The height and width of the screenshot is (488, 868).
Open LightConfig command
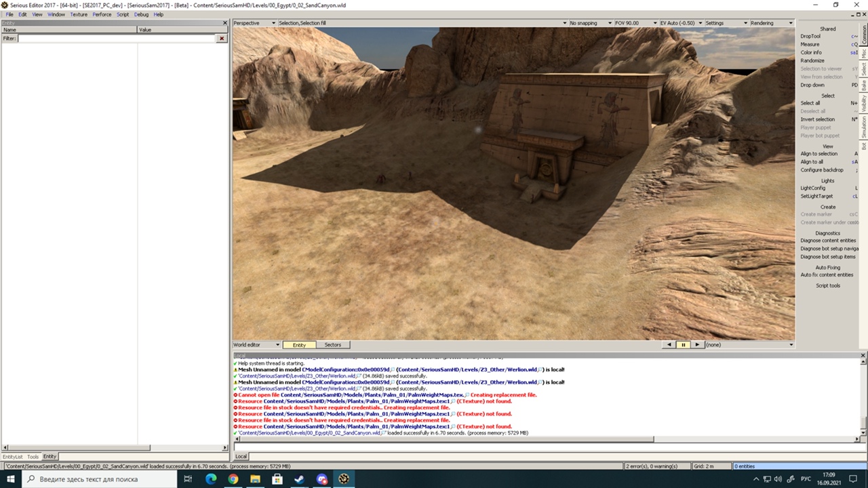tap(813, 188)
